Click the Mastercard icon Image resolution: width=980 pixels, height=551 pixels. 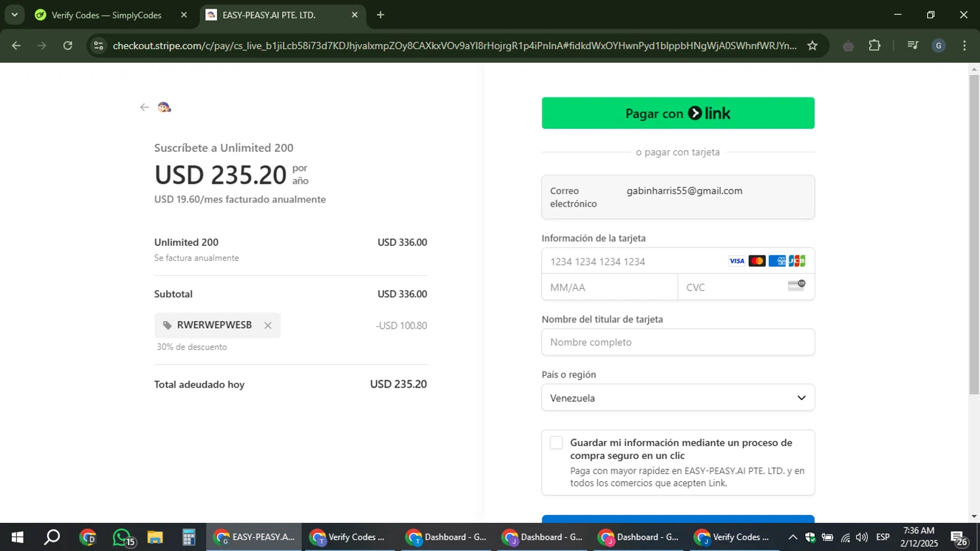(757, 261)
